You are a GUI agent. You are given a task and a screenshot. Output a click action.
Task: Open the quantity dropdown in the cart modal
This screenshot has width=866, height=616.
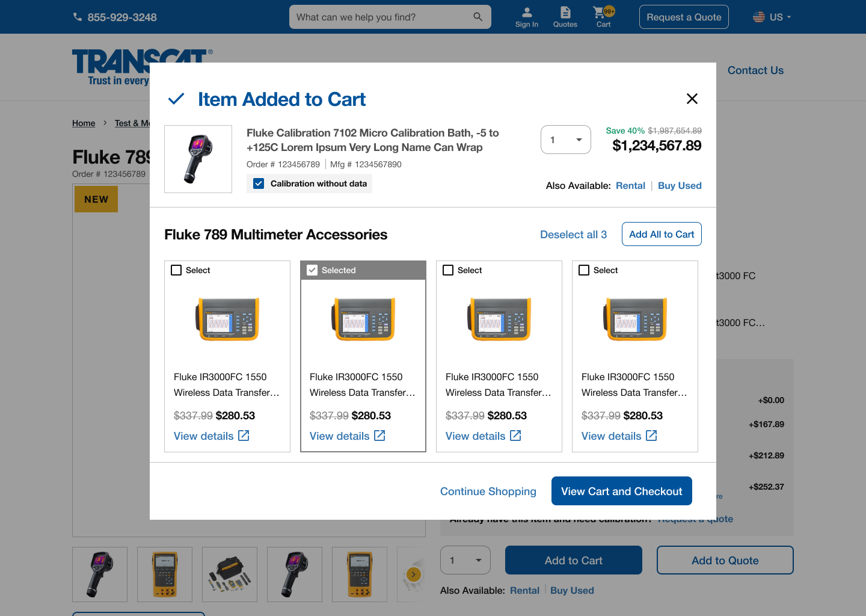coord(565,139)
